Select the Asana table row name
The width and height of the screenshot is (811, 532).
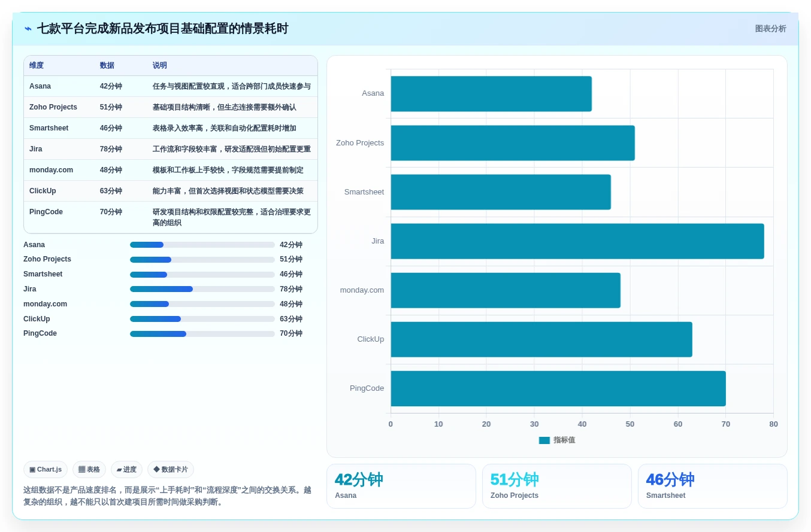(40, 86)
